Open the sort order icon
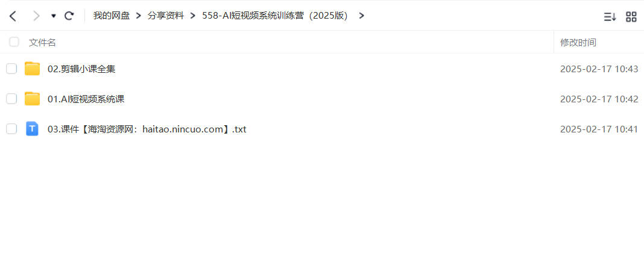644x257 pixels. click(x=610, y=17)
